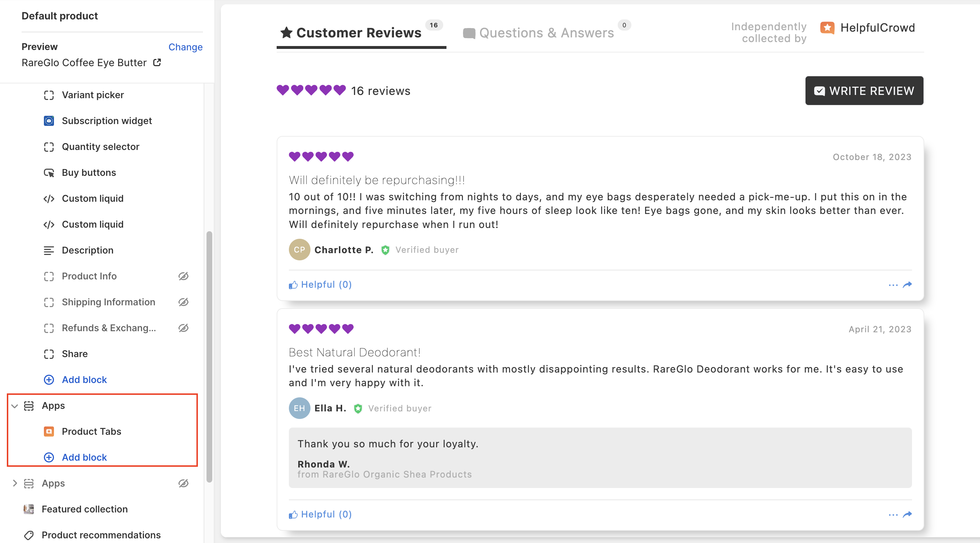This screenshot has height=543, width=980.
Task: Click the Description block lines icon
Action: [49, 250]
